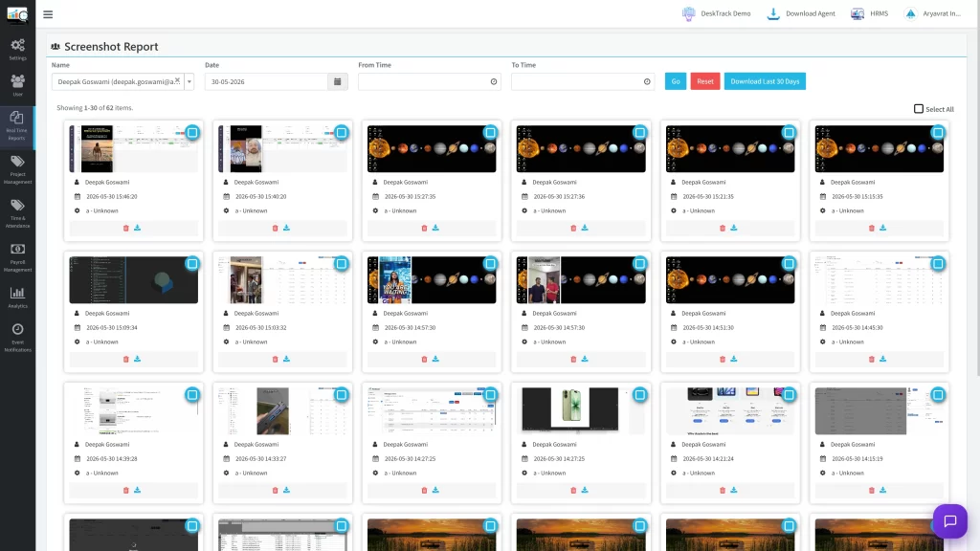Click Download Agent link
The image size is (980, 551).
[x=801, y=13]
